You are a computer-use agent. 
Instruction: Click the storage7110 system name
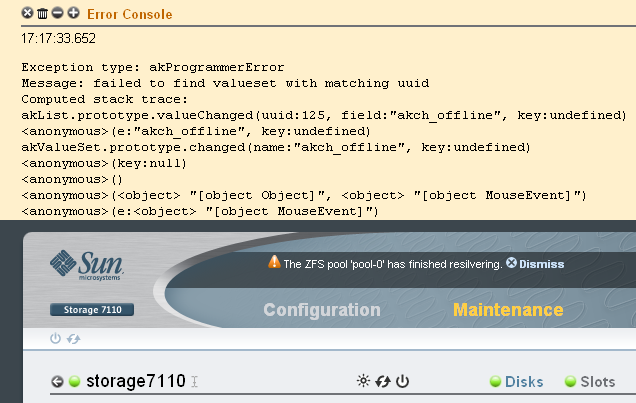click(x=135, y=381)
